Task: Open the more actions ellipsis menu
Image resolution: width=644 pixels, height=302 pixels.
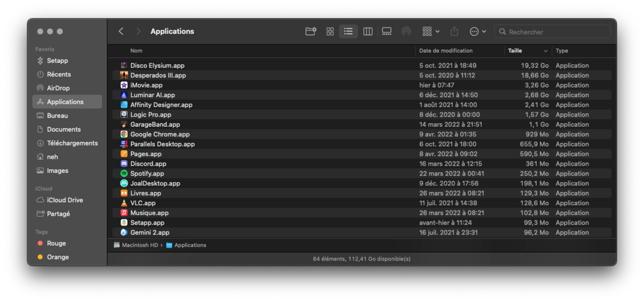Action: [478, 32]
